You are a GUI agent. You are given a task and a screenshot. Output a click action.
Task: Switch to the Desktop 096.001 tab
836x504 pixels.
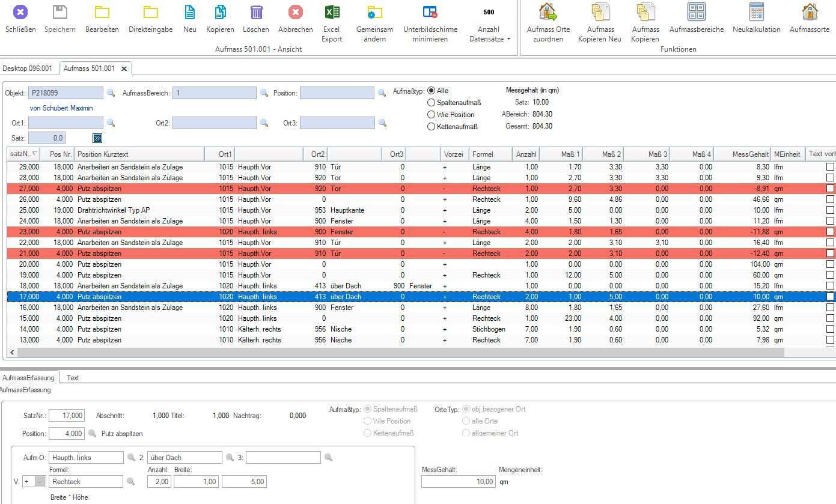(27, 68)
